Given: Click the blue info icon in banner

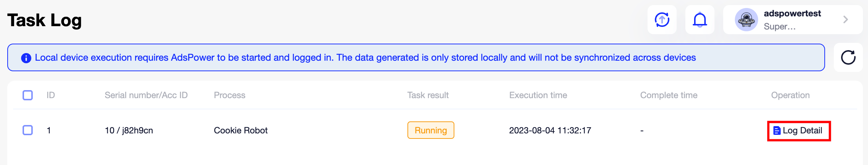Looking at the screenshot, I should pyautogui.click(x=26, y=58).
